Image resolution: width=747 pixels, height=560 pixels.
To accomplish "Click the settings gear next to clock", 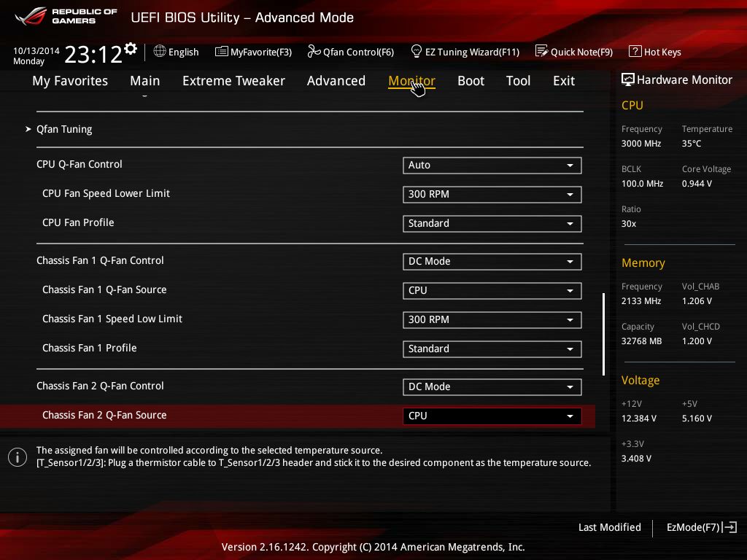I will coord(130,49).
